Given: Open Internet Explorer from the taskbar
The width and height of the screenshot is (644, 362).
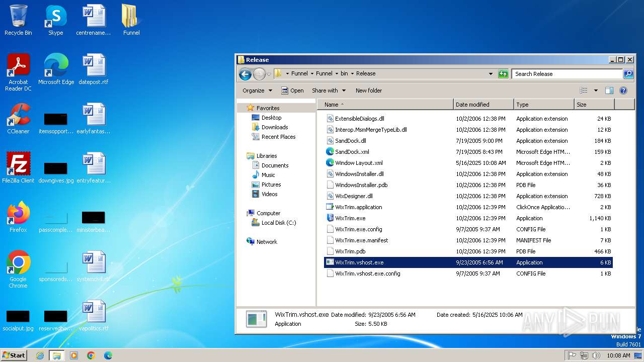Looking at the screenshot, I should pyautogui.click(x=40, y=355).
